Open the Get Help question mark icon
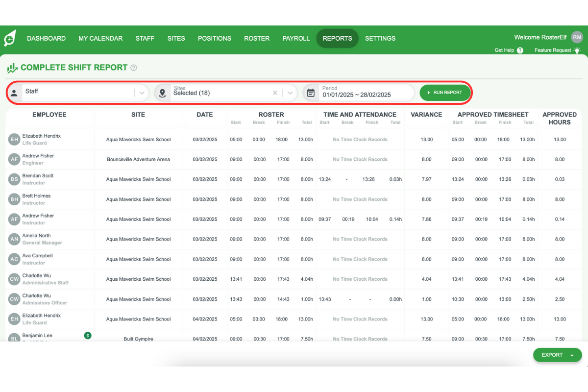The width and height of the screenshot is (588, 392). (x=520, y=50)
